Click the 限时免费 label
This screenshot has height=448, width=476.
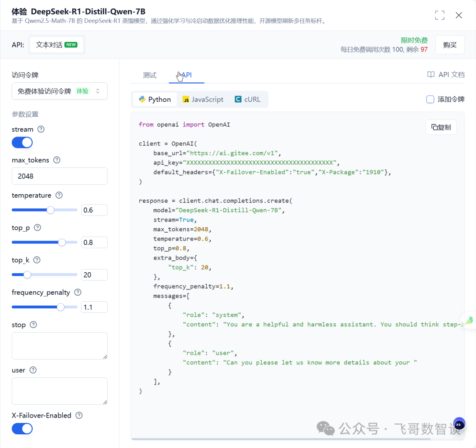coord(414,40)
